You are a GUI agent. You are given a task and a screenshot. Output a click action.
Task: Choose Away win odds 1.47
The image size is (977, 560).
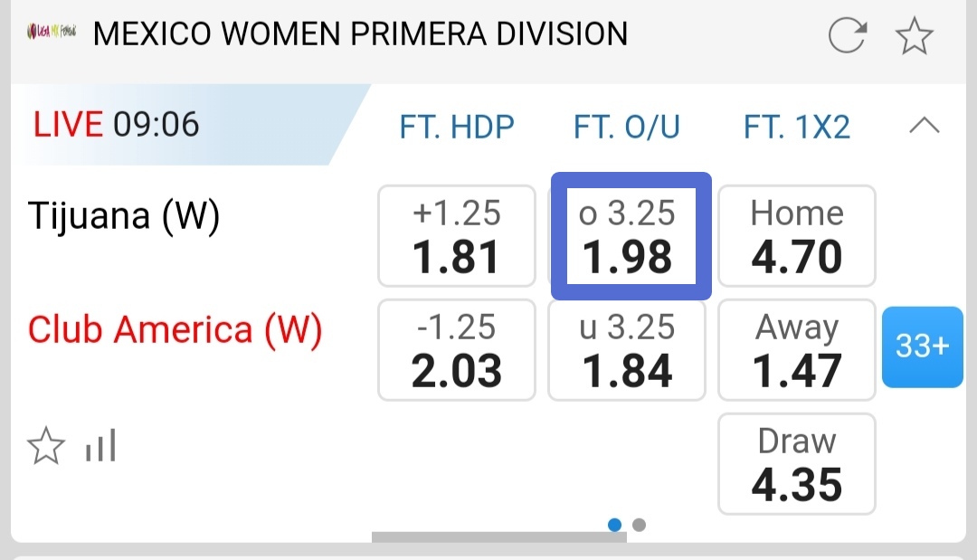797,350
